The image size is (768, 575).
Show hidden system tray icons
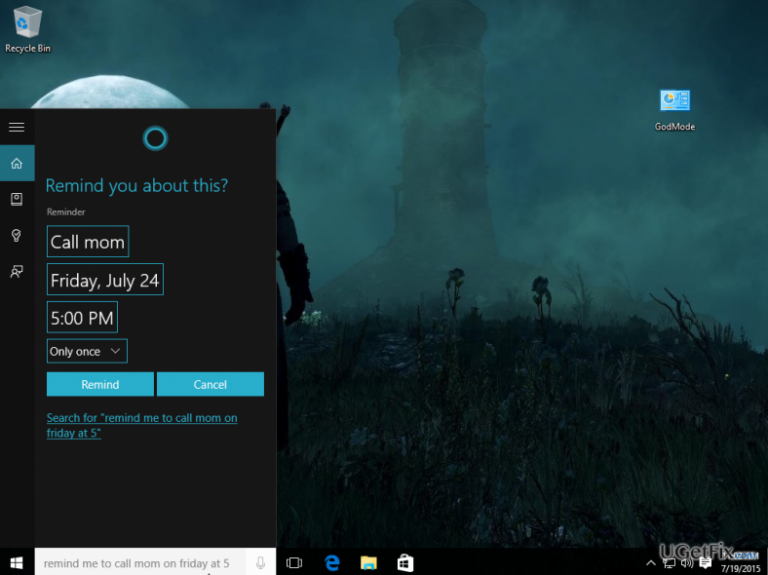(x=651, y=563)
